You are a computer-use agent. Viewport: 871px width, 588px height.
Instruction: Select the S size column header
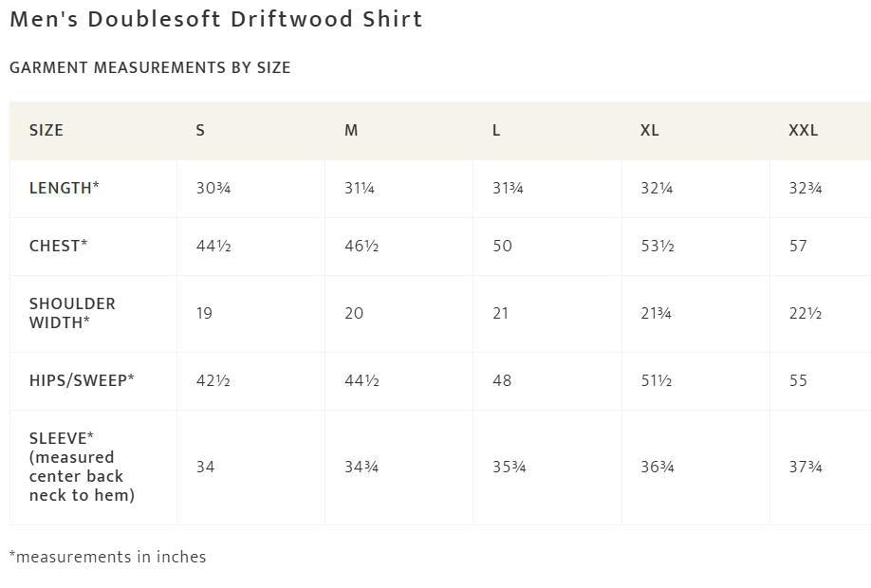[x=200, y=131]
